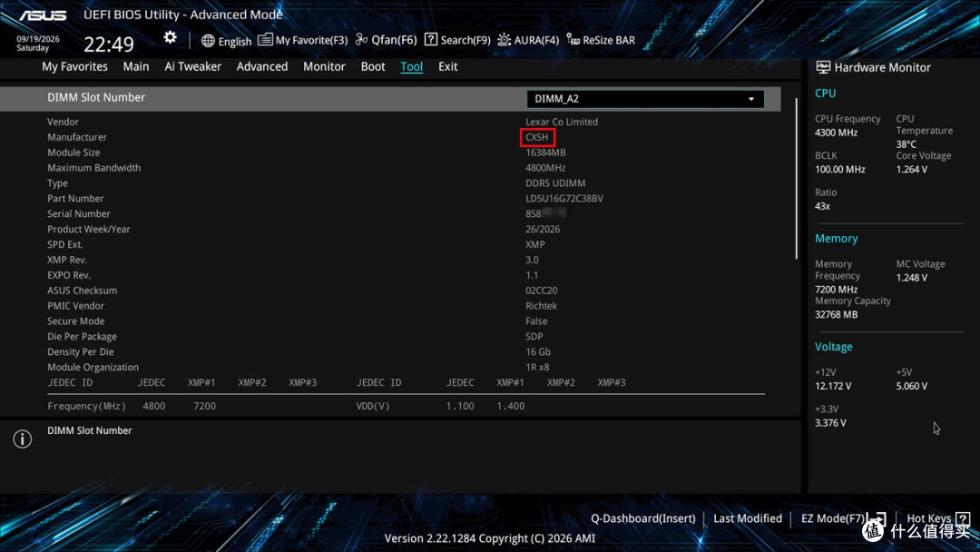
Task: Open Hot Keys help
Action: pyautogui.click(x=929, y=518)
